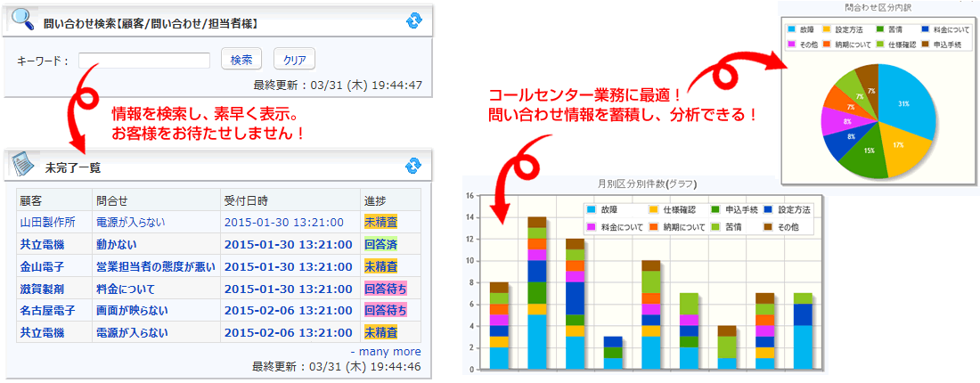Refresh the 問い合わせ検索 panel with the reload icon

click(x=412, y=21)
